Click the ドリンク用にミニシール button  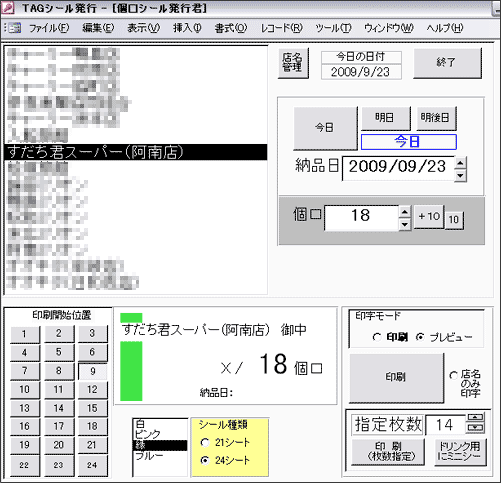click(x=460, y=451)
